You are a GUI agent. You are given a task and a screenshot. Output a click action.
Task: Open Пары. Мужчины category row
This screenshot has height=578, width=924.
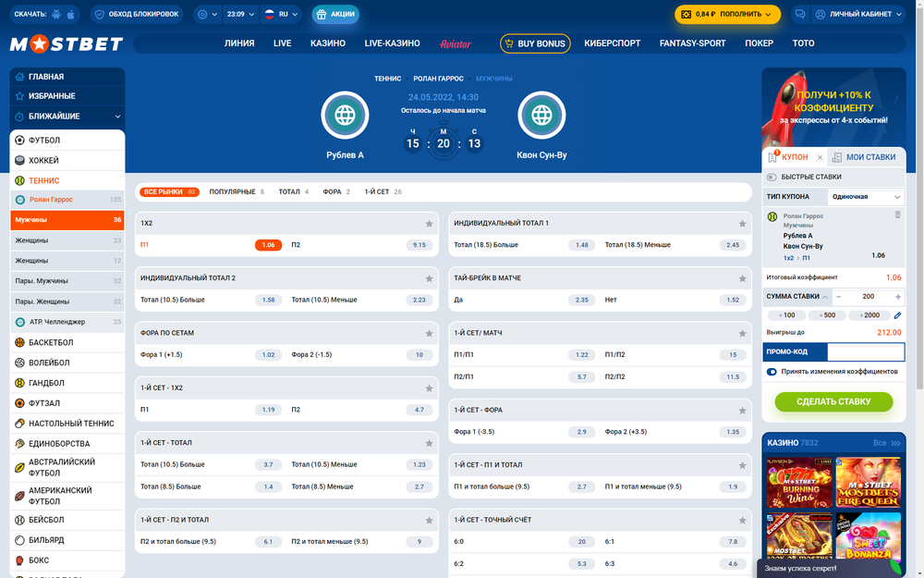[67, 281]
